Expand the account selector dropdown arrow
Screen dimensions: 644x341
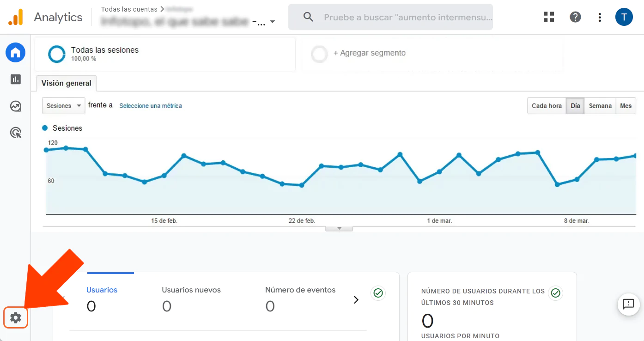click(x=273, y=21)
